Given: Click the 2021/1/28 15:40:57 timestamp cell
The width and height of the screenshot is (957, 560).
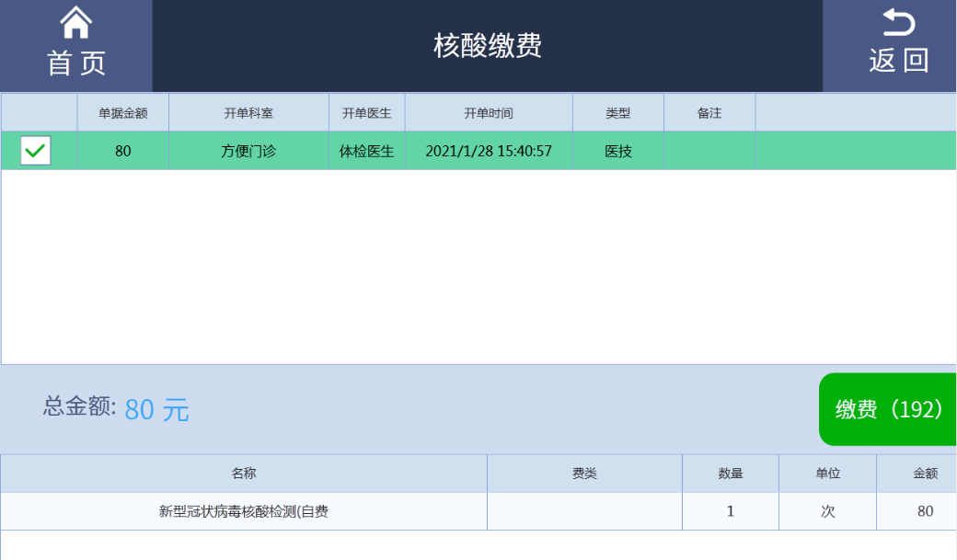Looking at the screenshot, I should click(489, 151).
